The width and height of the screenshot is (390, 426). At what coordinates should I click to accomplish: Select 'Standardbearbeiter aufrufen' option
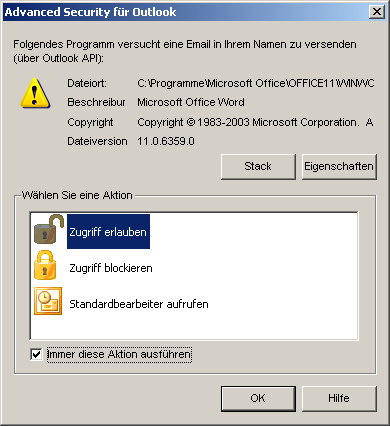point(139,304)
